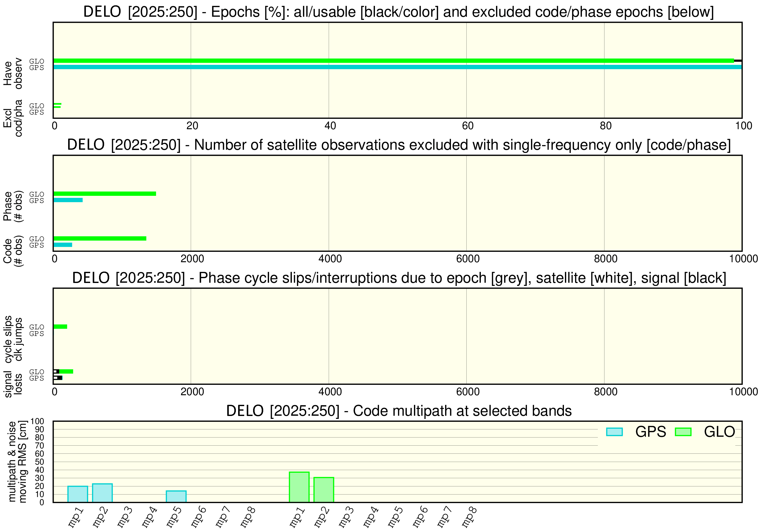This screenshot has height=532, width=760.
Task: Click the GPS label in cycle slips row
Action: click(x=36, y=334)
